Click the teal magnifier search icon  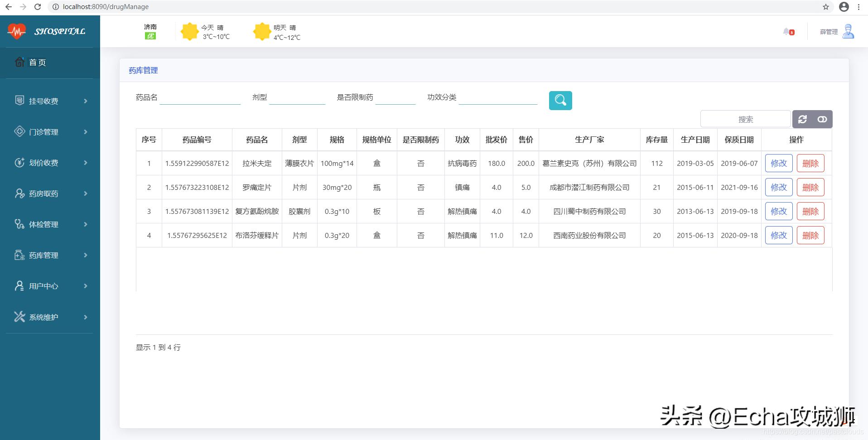coord(560,100)
